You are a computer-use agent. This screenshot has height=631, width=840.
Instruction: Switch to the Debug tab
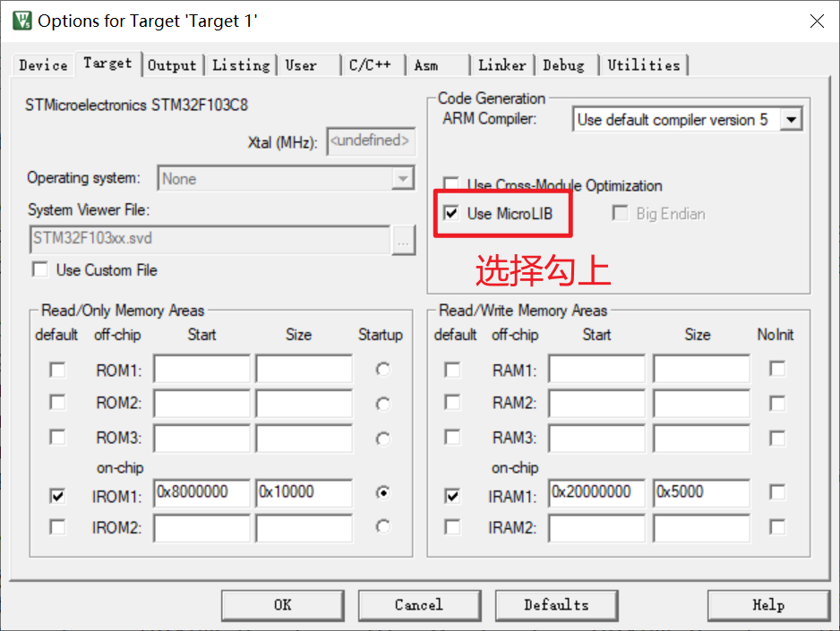(563, 65)
